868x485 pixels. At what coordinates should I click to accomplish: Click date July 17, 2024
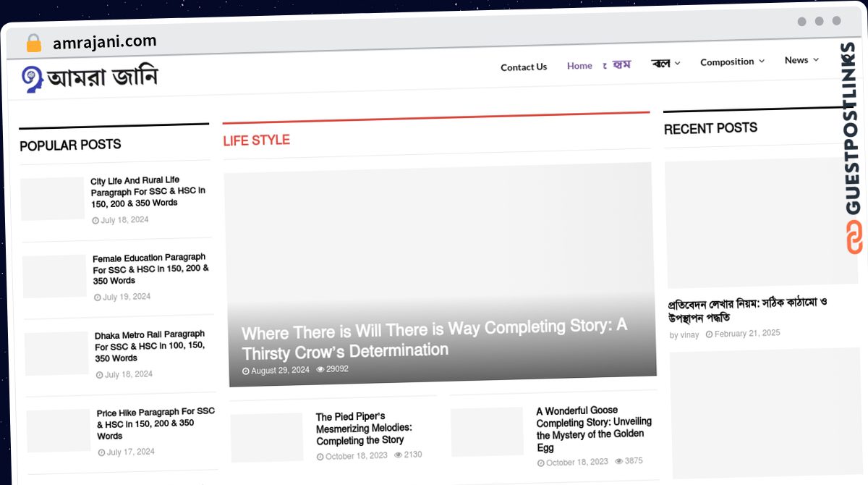point(131,452)
